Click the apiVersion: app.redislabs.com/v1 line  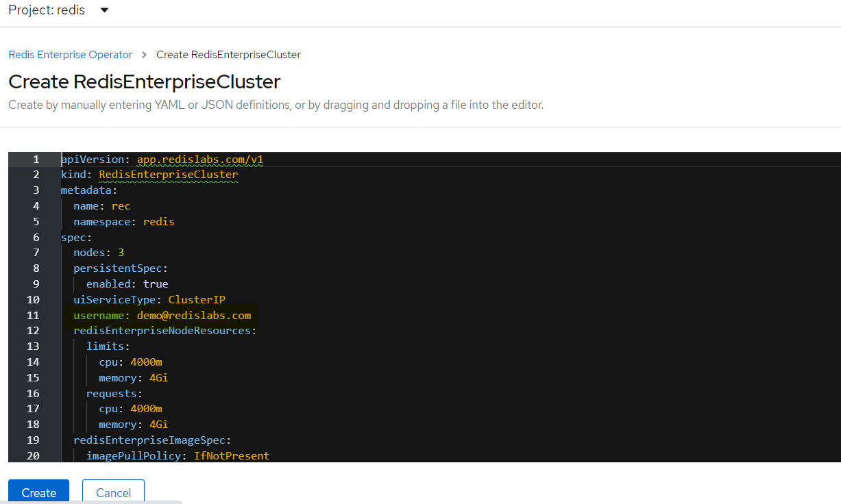point(162,159)
